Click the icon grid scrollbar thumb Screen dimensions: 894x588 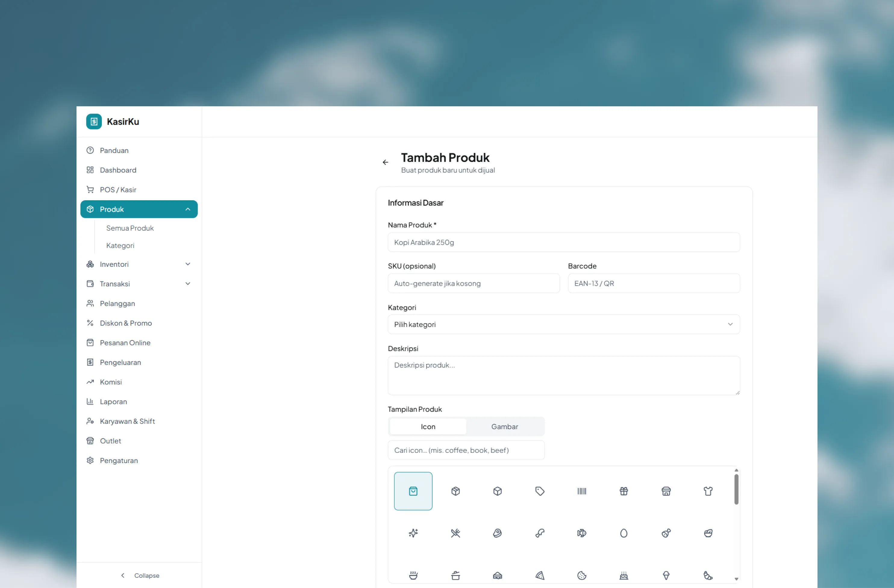click(736, 489)
